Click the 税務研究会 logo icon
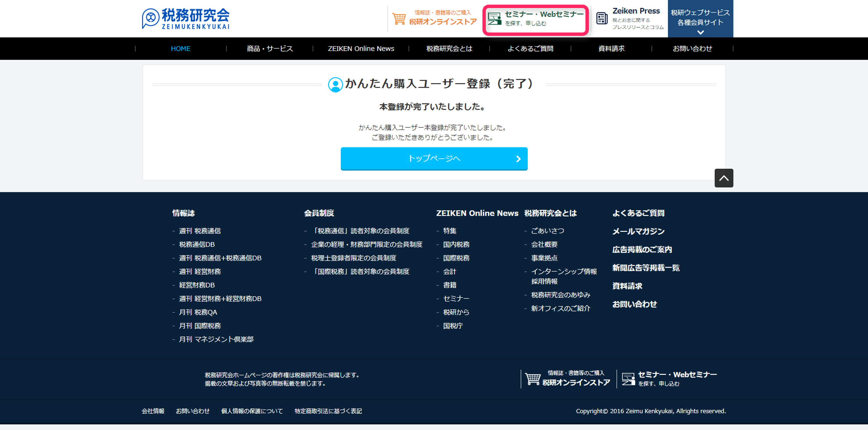 click(150, 18)
